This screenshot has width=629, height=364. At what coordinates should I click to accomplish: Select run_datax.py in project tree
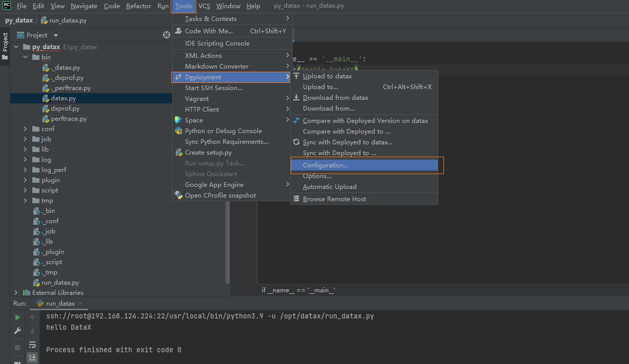coord(60,283)
